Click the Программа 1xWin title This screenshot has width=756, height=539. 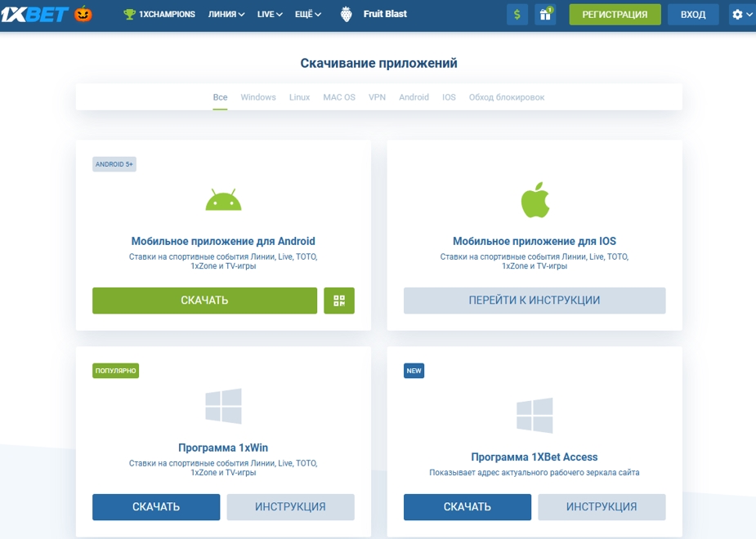pos(223,448)
